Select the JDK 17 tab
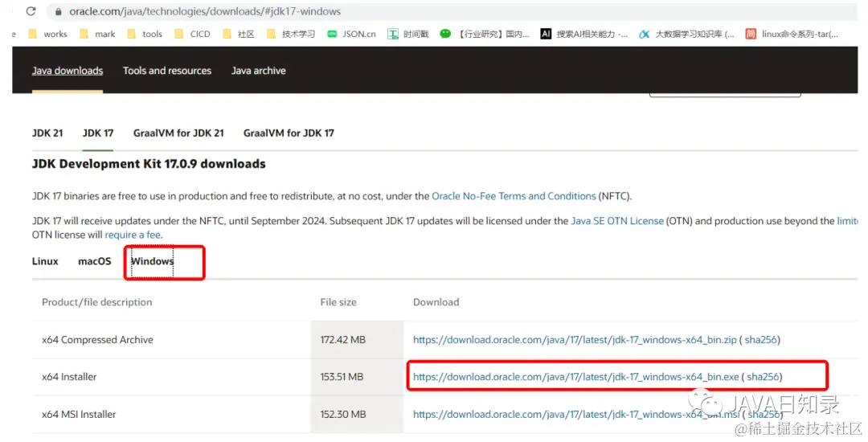The image size is (868, 442). [98, 133]
